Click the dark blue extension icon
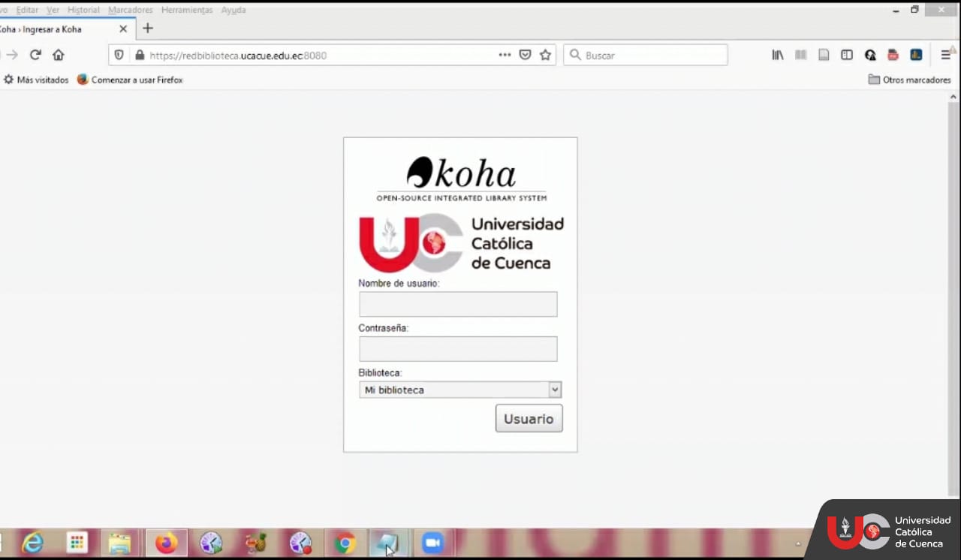Screen dimensions: 961x560 tap(916, 55)
